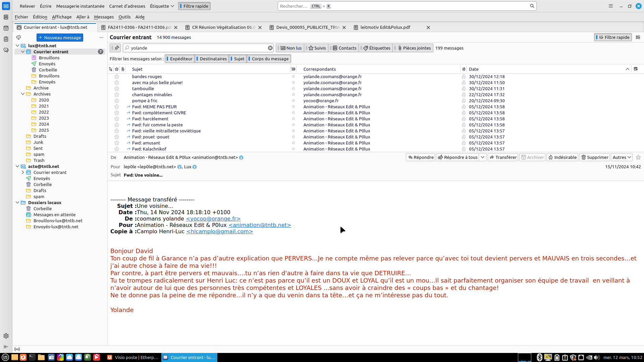The width and height of the screenshot is (644, 362).
Task: Star the 'tambouille' message
Action: click(x=117, y=89)
